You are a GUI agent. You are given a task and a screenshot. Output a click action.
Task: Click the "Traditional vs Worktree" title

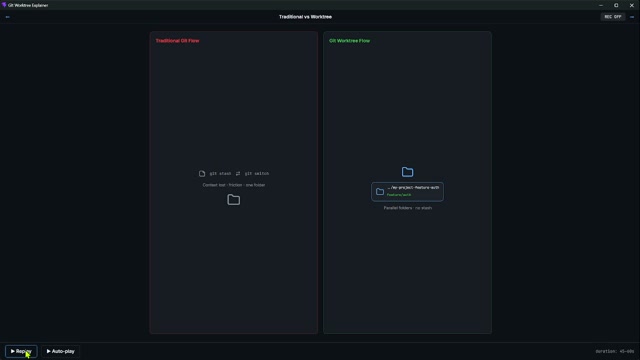pos(305,17)
